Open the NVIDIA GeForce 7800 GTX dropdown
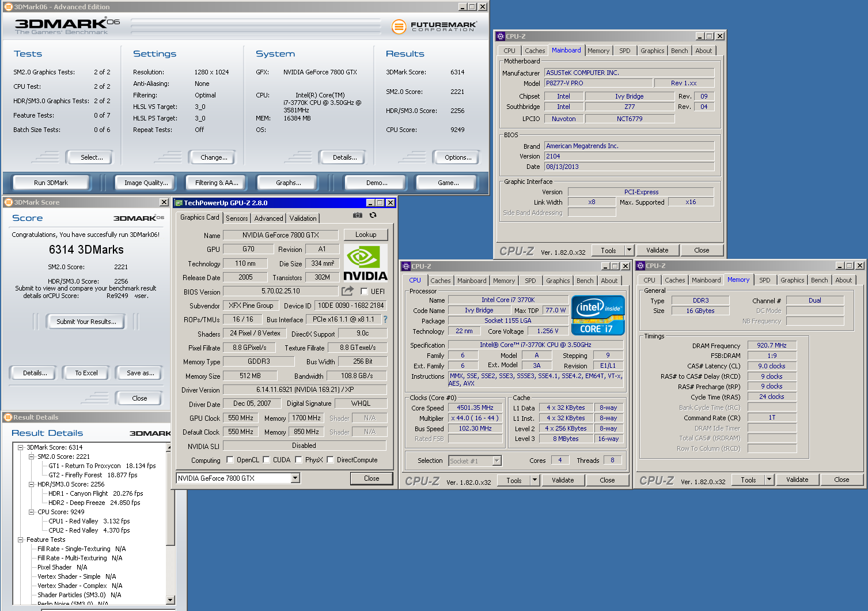The height and width of the screenshot is (611, 868). pyautogui.click(x=295, y=478)
